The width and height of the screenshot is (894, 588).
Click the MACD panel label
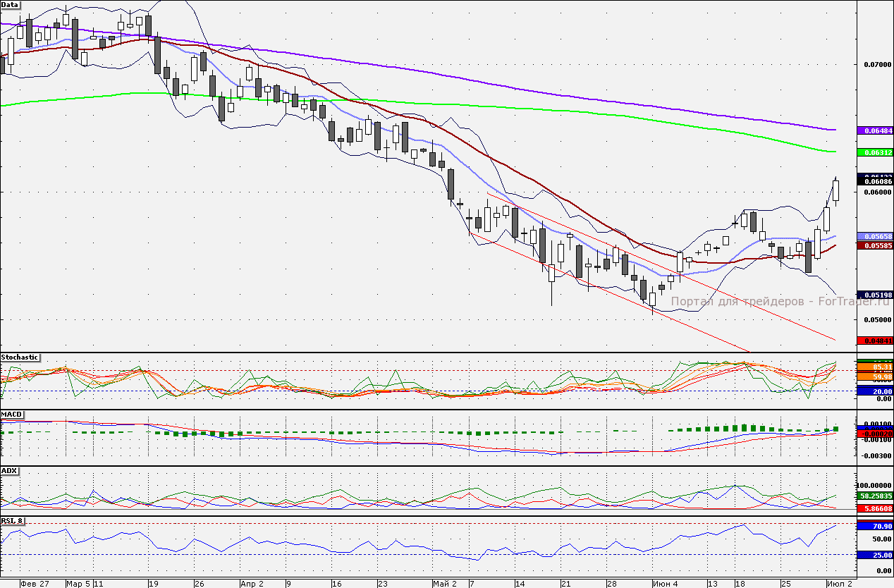coord(11,414)
